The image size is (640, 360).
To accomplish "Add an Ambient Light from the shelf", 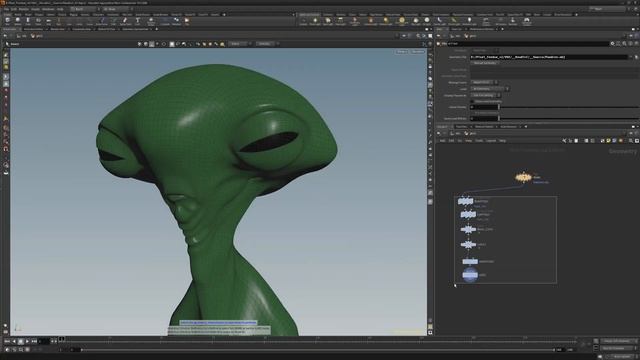I will [x=469, y=20].
